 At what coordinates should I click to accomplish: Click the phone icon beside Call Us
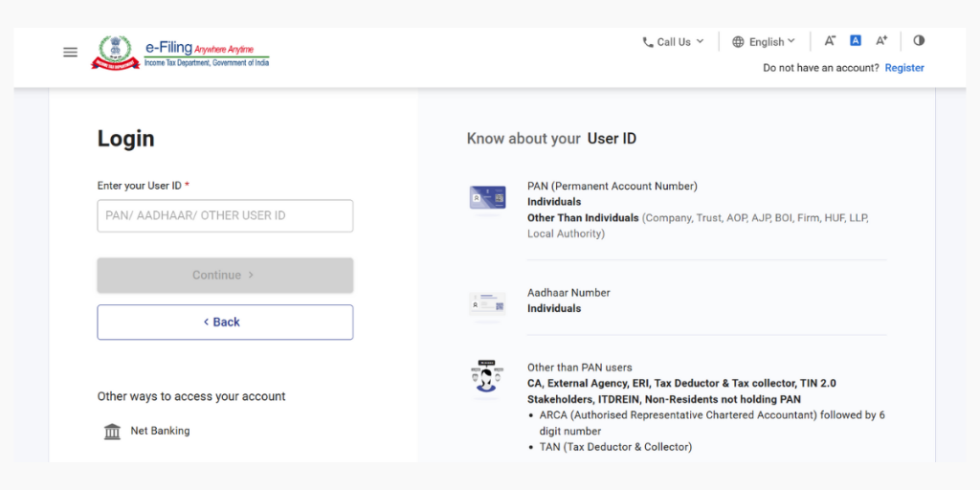click(648, 42)
